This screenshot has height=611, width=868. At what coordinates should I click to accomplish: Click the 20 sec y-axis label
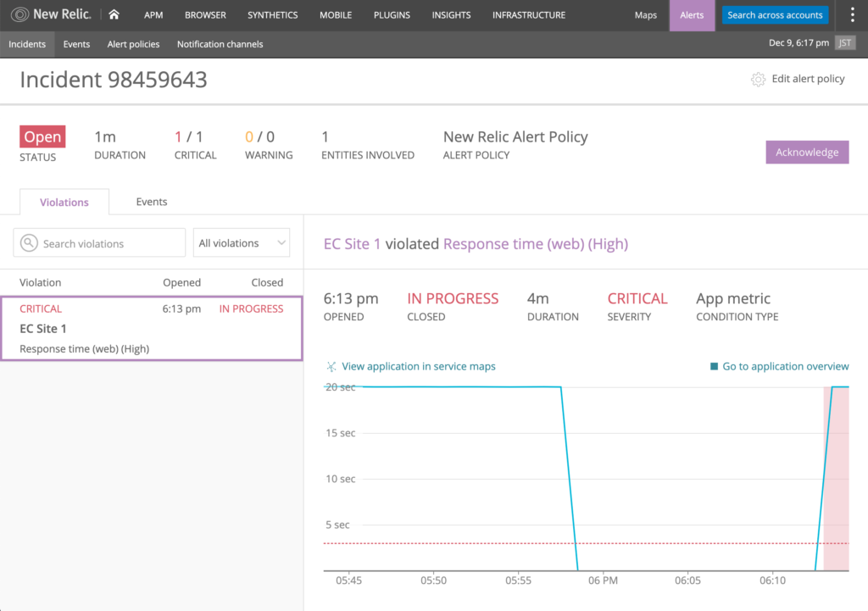coord(341,387)
